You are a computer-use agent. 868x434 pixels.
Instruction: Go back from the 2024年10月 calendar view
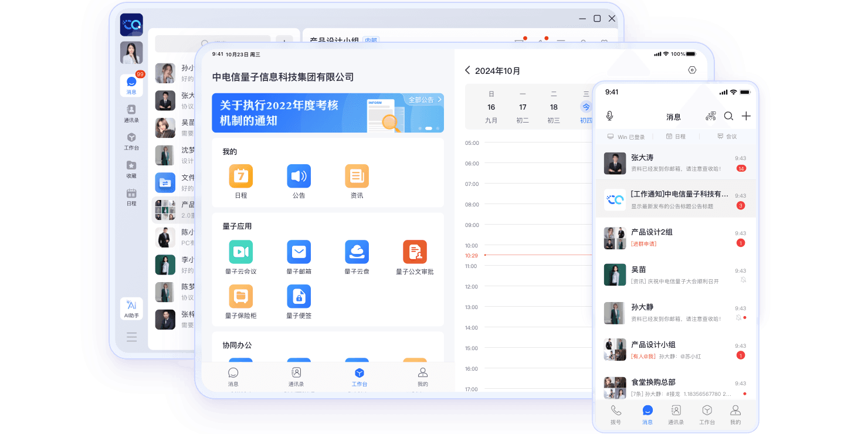point(467,70)
